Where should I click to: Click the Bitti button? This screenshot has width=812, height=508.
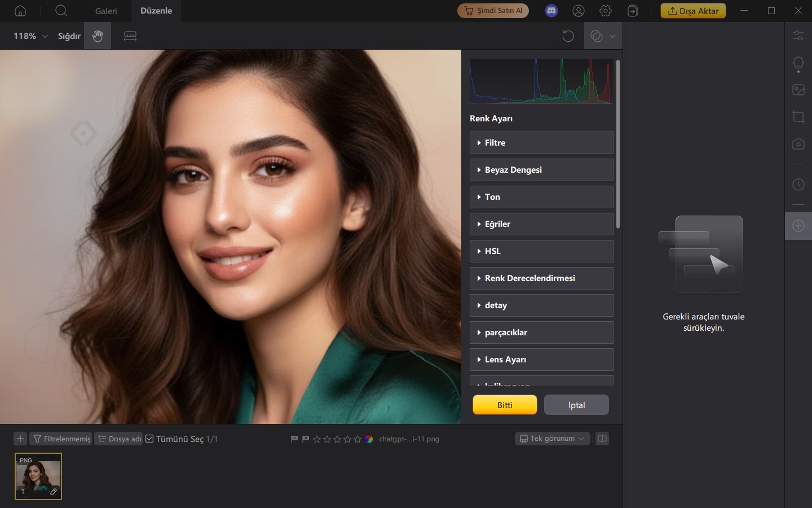505,405
